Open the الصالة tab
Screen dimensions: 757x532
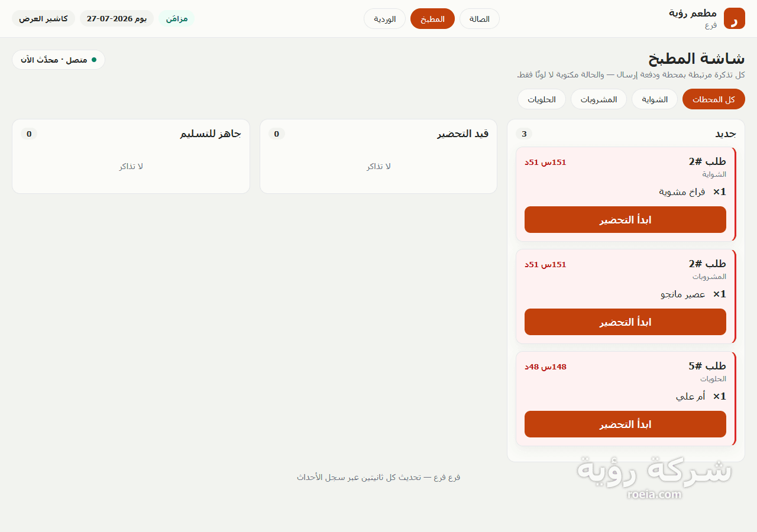pos(480,18)
